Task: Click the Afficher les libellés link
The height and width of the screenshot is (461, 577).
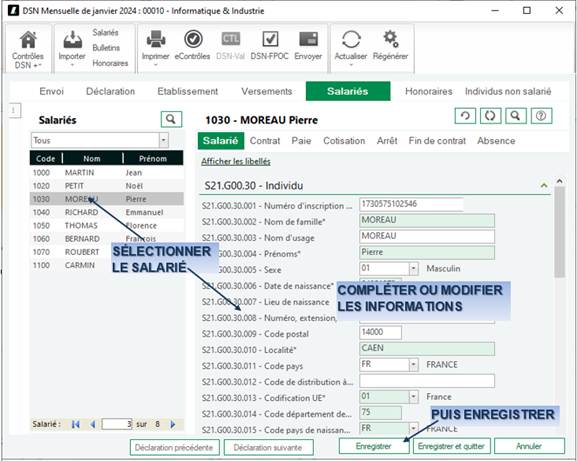Action: [x=236, y=161]
